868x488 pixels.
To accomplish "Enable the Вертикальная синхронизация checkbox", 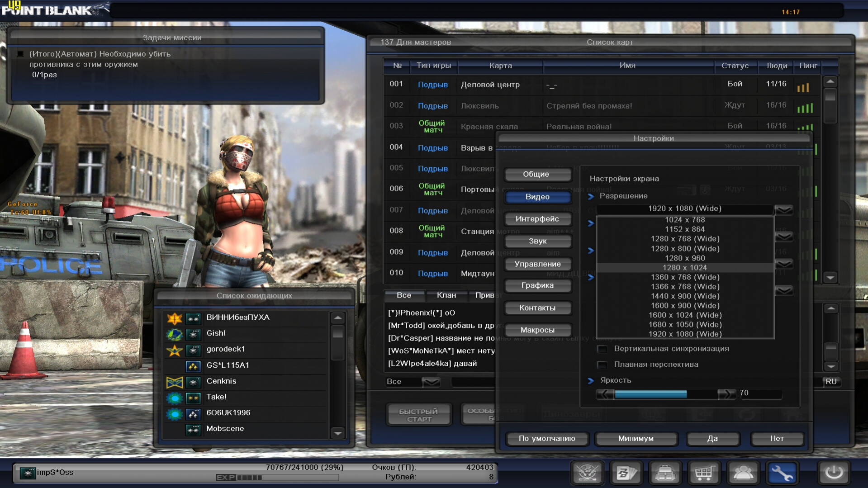I will tap(602, 349).
